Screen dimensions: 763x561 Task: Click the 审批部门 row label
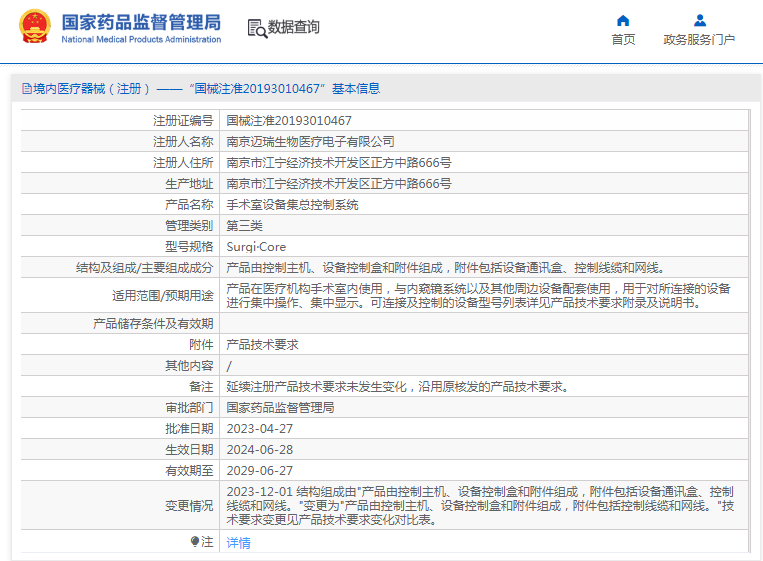(x=189, y=408)
